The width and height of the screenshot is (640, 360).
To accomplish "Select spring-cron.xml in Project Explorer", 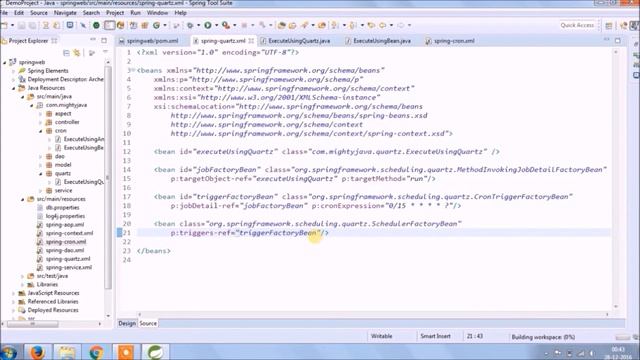I will 66,242.
